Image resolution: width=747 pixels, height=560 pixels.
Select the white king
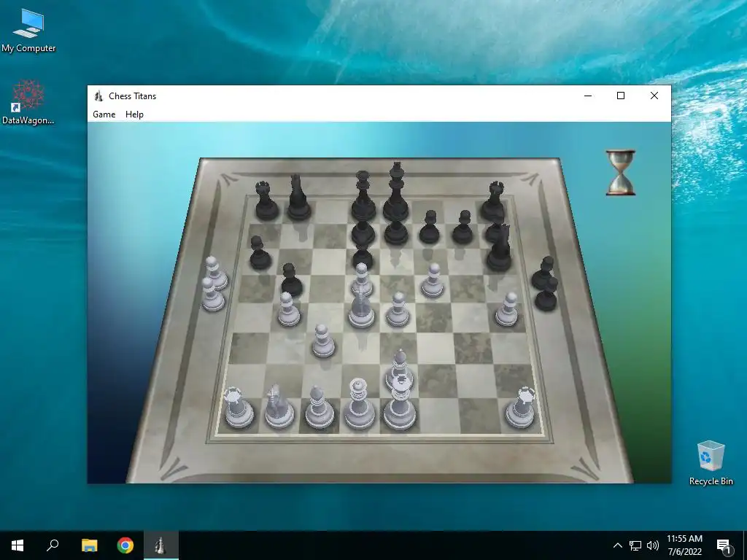399,402
